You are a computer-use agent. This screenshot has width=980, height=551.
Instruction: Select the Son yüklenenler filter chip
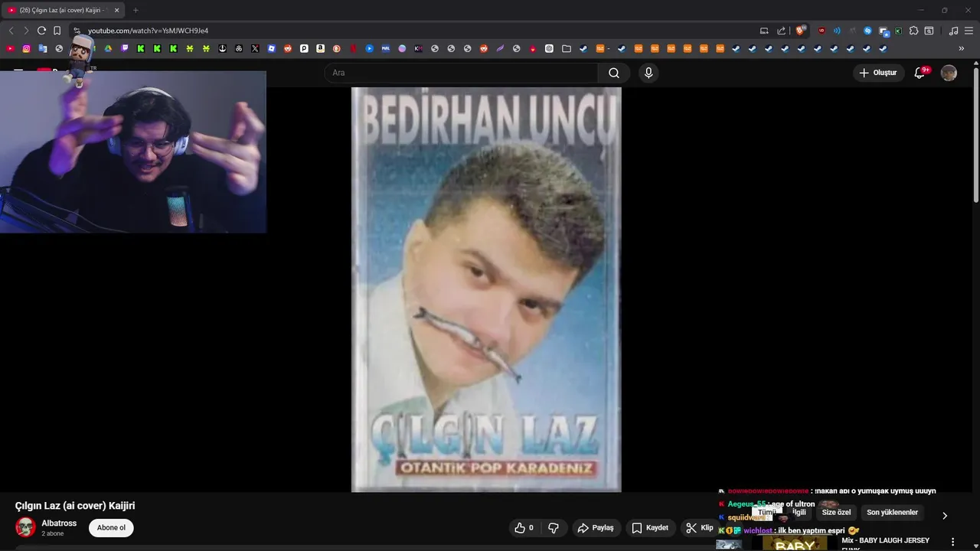892,513
